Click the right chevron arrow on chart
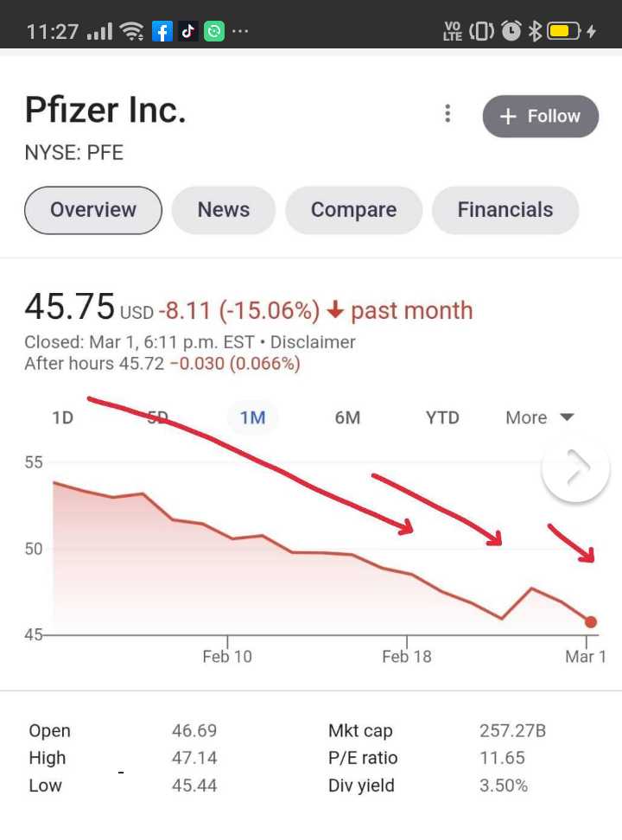The width and height of the screenshot is (622, 840). (x=576, y=468)
